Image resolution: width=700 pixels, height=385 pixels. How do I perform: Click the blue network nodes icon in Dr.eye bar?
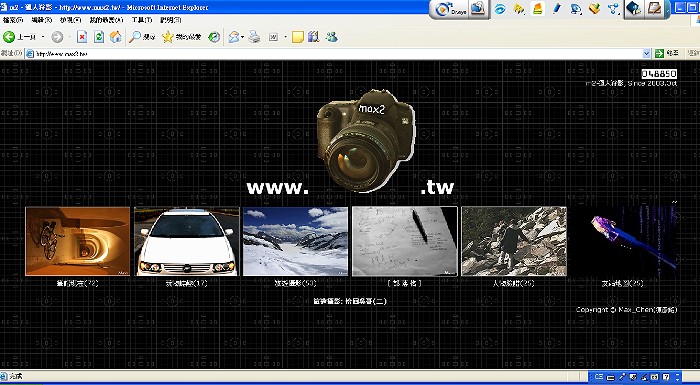tap(614, 9)
